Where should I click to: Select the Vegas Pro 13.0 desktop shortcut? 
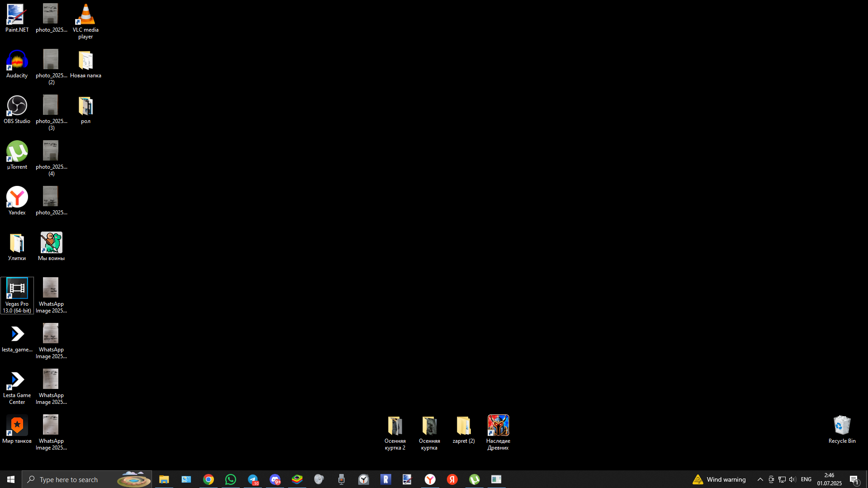pyautogui.click(x=17, y=296)
